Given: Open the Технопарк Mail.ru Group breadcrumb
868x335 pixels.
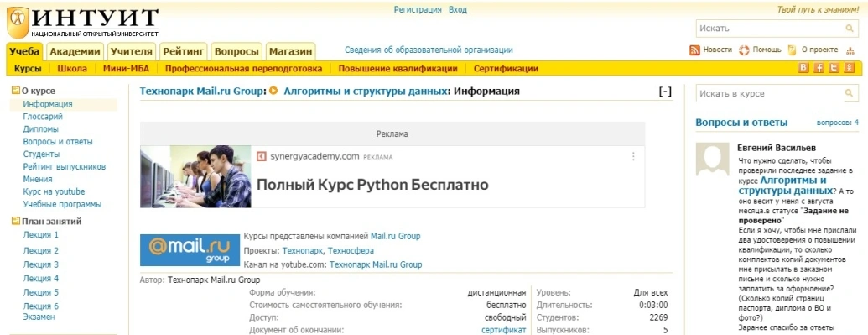Looking at the screenshot, I should click(x=202, y=91).
